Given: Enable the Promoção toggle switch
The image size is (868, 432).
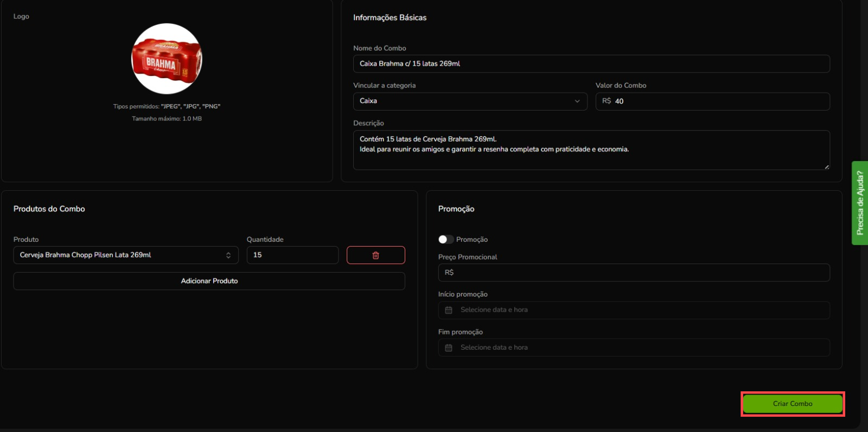Looking at the screenshot, I should tap(446, 240).
